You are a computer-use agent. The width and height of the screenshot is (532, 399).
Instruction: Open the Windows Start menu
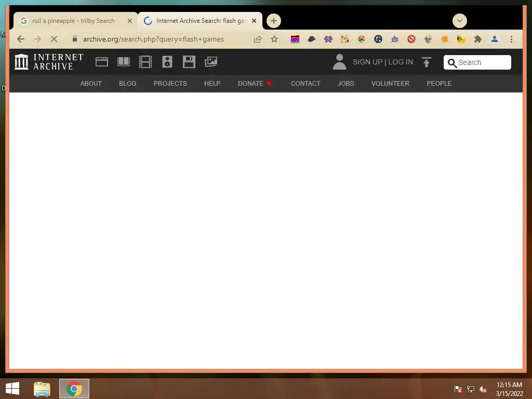12,389
